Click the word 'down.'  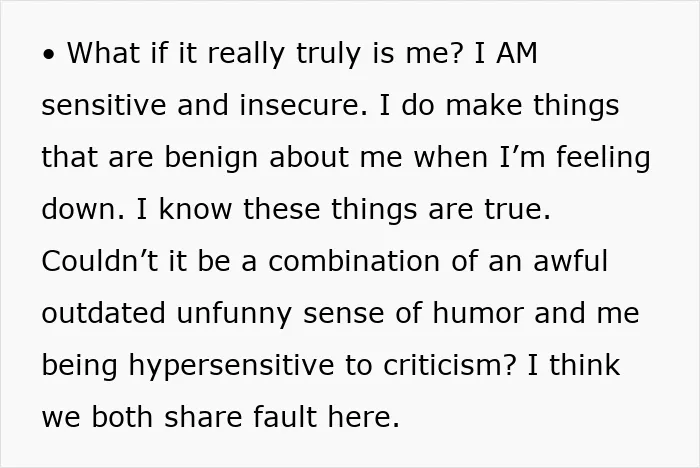[x=83, y=209]
